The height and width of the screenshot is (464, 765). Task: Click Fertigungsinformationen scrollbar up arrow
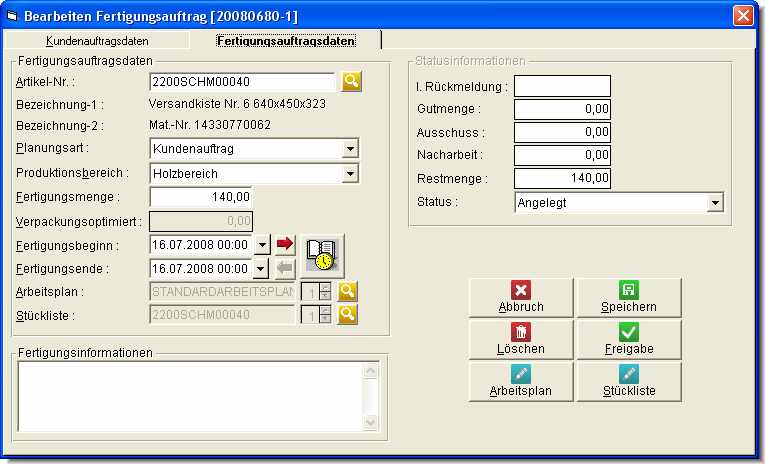(x=371, y=371)
